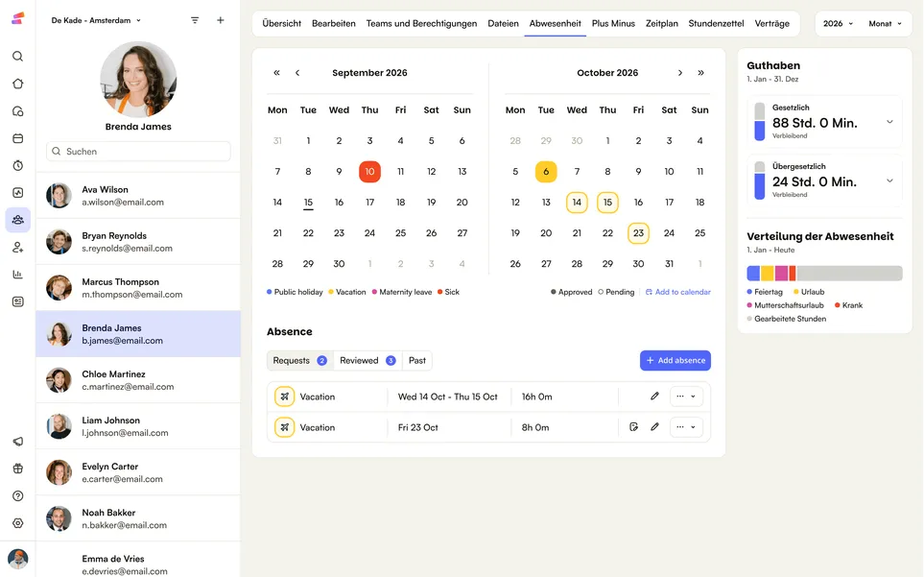Open the 2026 year dropdown
924x577 pixels.
point(838,24)
